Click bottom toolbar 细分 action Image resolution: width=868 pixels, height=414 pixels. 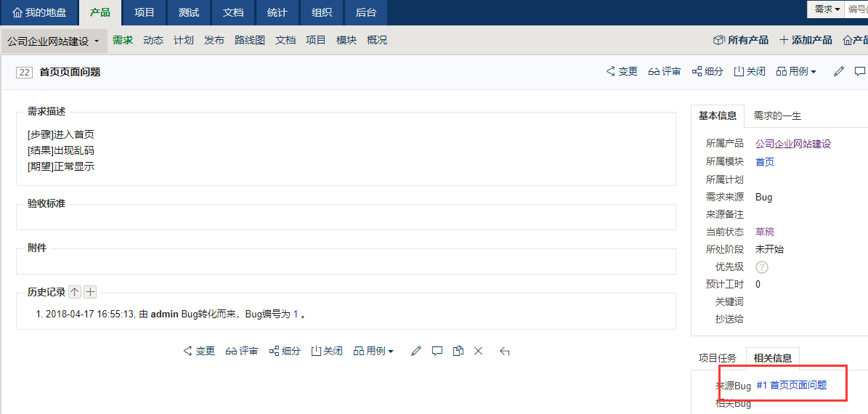(285, 351)
